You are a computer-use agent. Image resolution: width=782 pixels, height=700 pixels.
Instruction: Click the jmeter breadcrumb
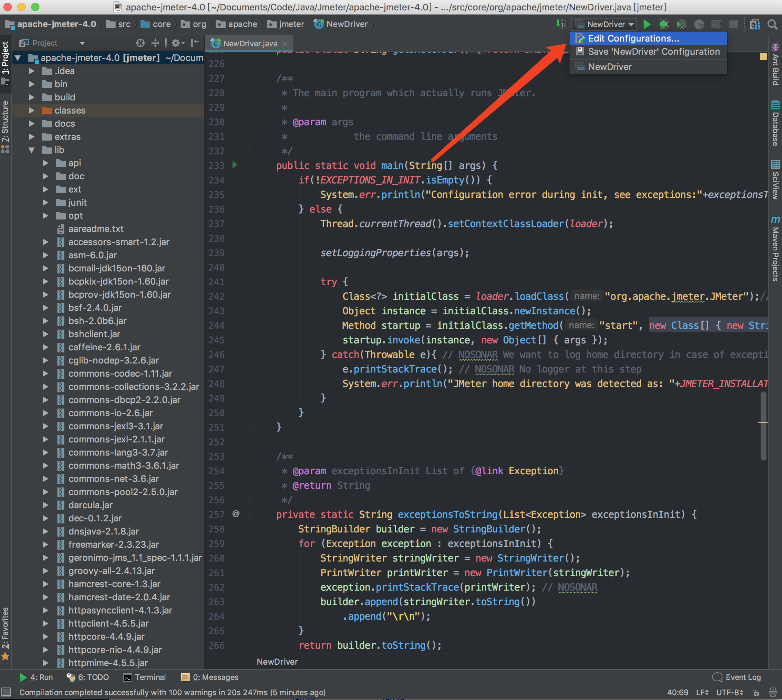pyautogui.click(x=286, y=24)
